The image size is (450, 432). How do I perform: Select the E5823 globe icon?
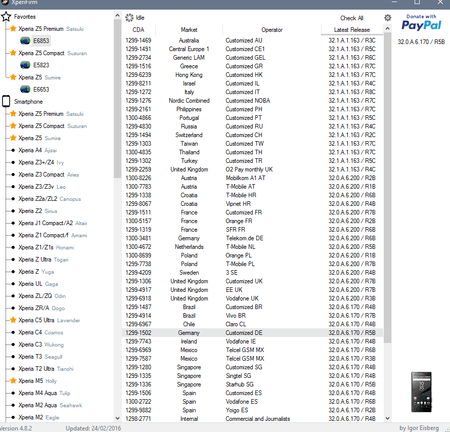click(25, 65)
